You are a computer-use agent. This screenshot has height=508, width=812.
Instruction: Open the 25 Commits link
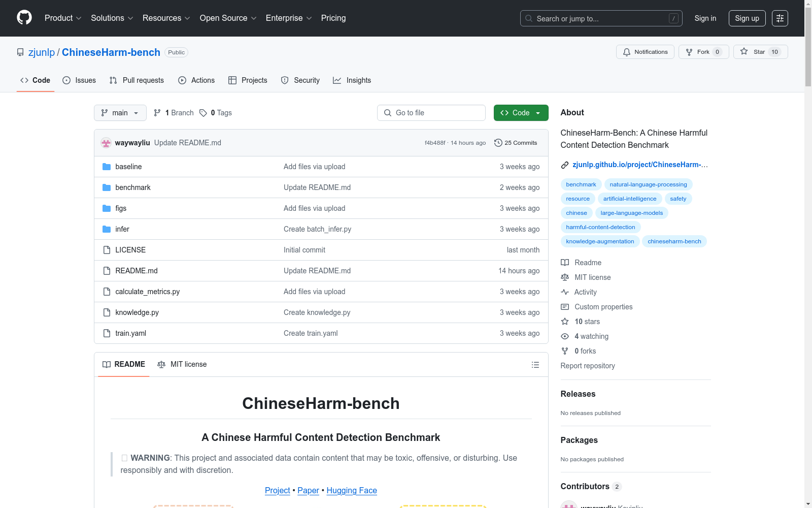pyautogui.click(x=516, y=143)
